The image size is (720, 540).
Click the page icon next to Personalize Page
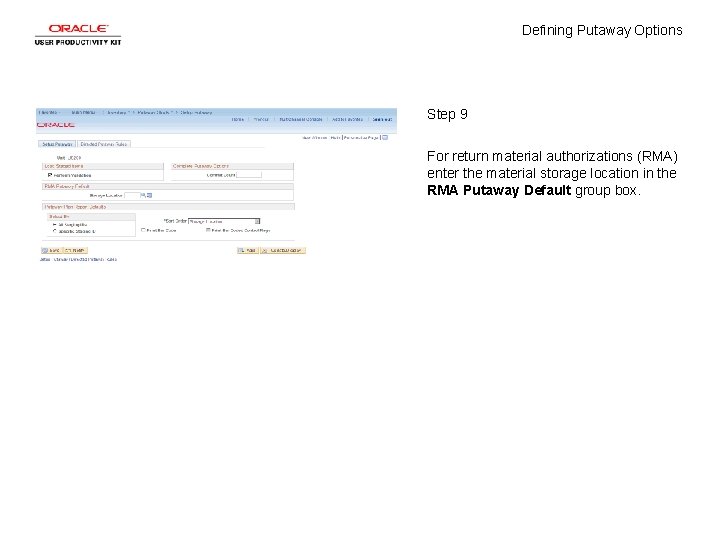[x=385, y=137]
